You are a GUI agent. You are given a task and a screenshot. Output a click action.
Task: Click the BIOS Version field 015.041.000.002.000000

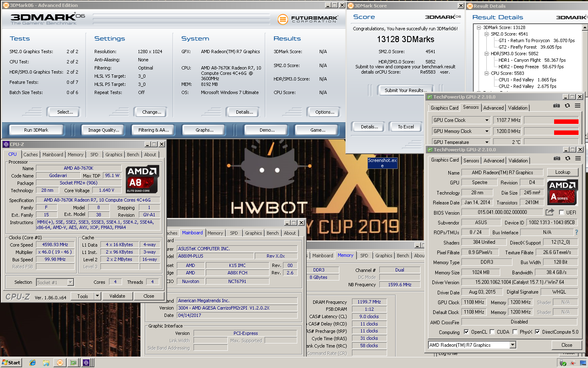coord(502,212)
